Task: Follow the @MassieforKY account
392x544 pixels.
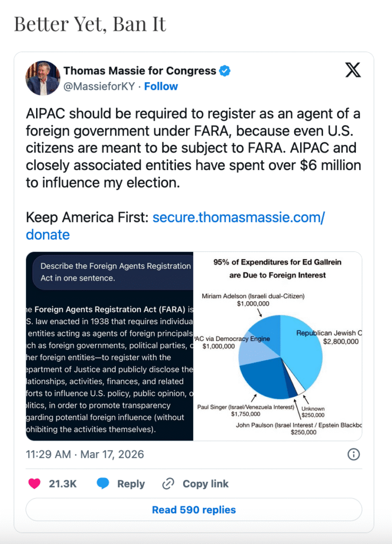Action: tap(161, 86)
